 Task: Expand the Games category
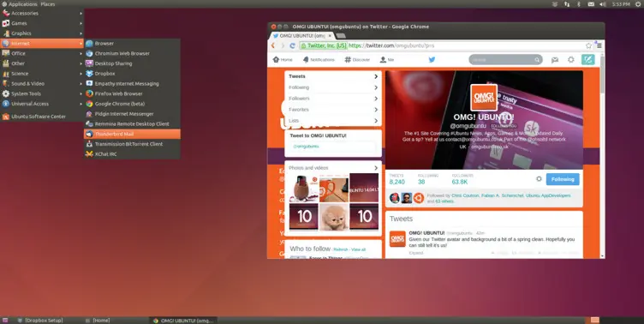(42, 23)
